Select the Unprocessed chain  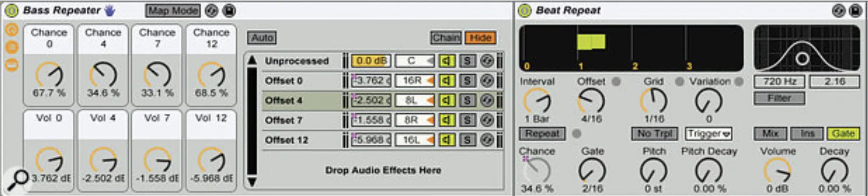(x=297, y=61)
